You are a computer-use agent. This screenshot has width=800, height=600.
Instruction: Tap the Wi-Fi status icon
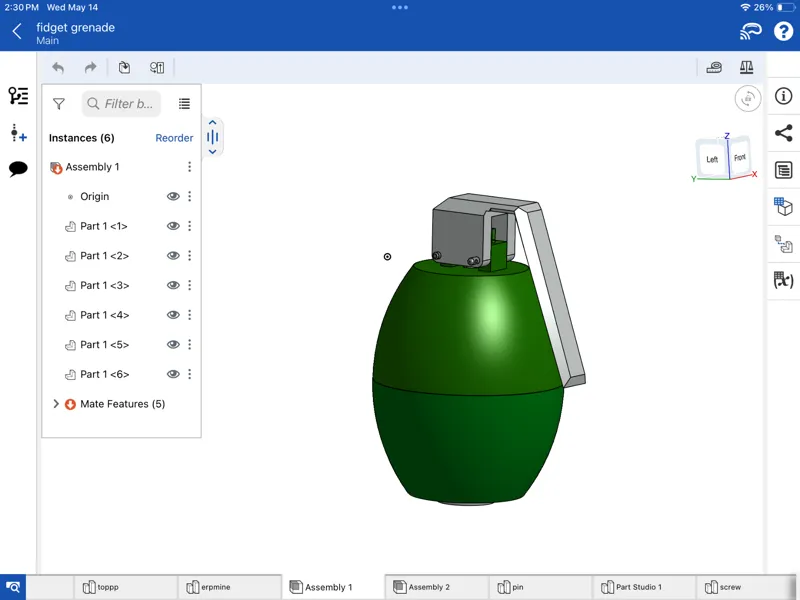[x=745, y=7]
